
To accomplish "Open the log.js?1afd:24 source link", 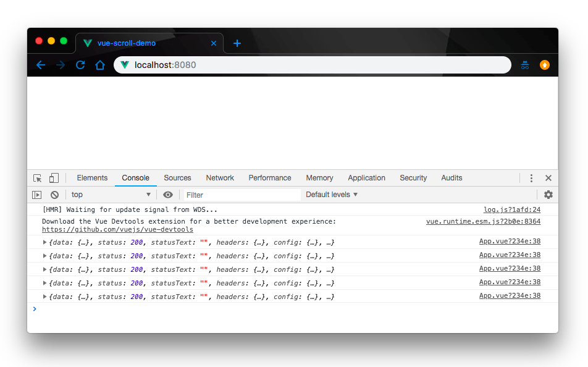I will coord(511,210).
